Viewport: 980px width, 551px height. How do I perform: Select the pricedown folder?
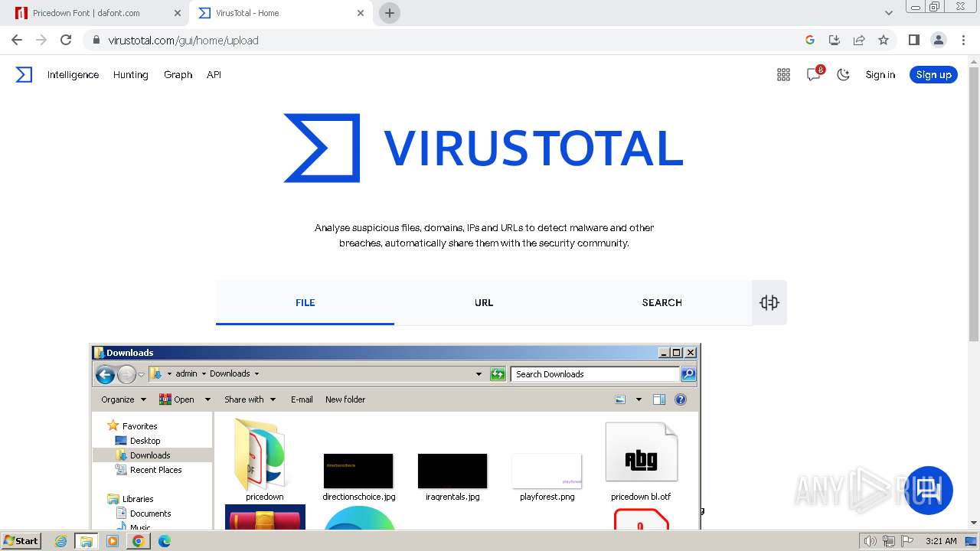point(264,459)
